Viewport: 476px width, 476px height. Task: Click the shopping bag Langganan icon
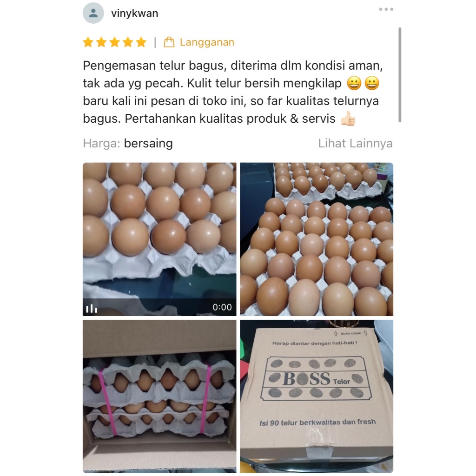pyautogui.click(x=169, y=42)
